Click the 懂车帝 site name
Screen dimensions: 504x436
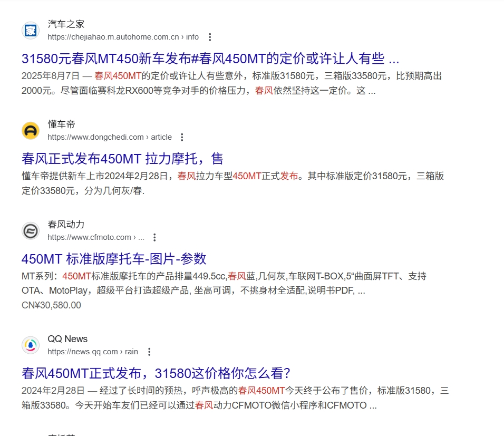[61, 124]
